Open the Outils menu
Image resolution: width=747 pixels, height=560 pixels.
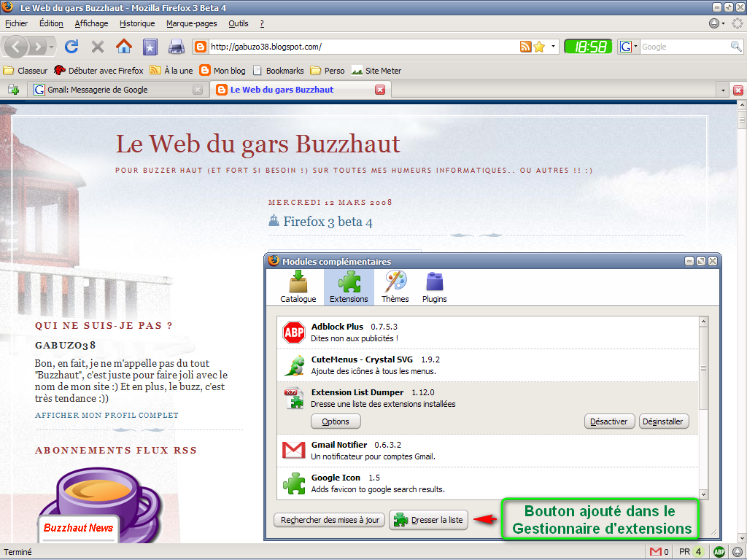[x=239, y=23]
